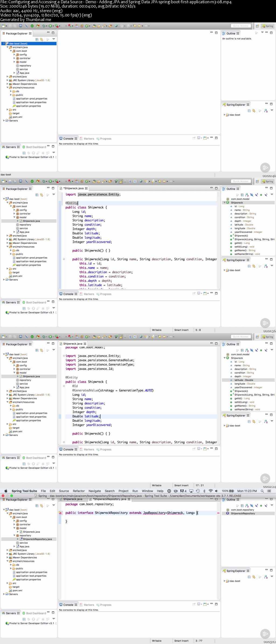Toggle Hide Non-Public Members in the ShipwreckRepository outline
This screenshot has height=644, width=276.
(x=261, y=506)
